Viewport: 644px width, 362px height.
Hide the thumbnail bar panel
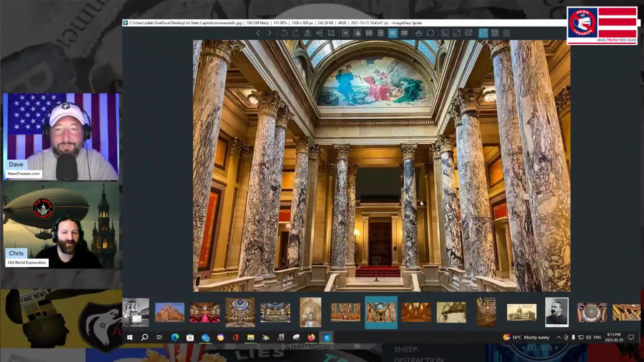pos(483,33)
